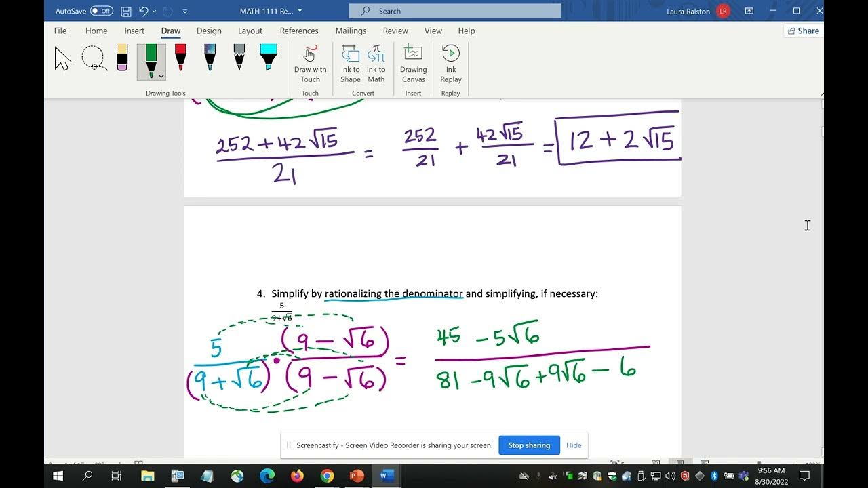
Task: Open Laura Ralston account menu
Action: (x=697, y=11)
